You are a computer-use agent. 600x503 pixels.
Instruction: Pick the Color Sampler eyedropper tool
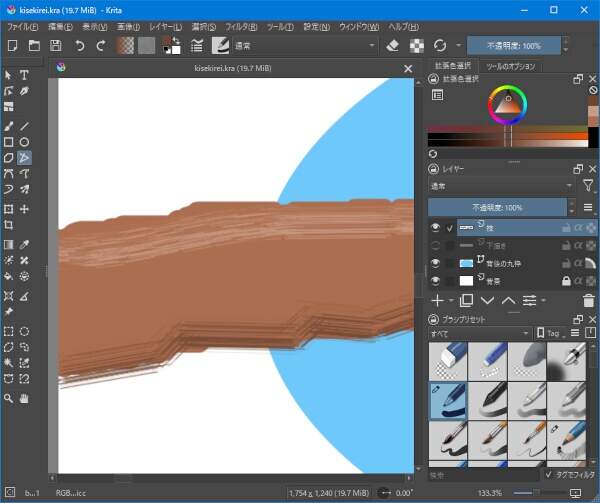[24, 243]
